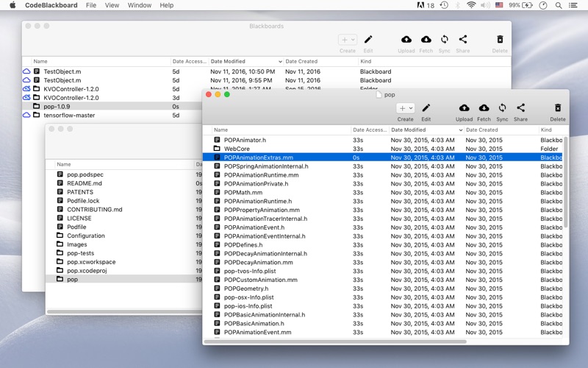Click horizontal scrollbar in pop window

(x=335, y=342)
